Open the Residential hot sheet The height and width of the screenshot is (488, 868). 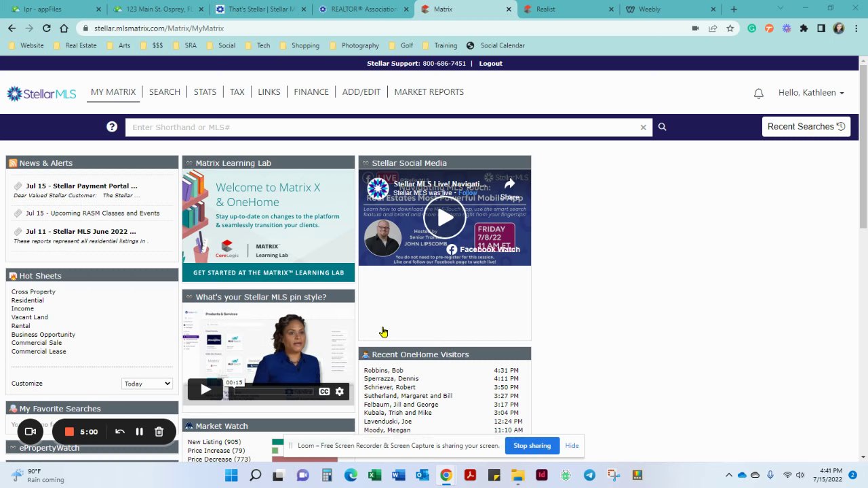27,300
